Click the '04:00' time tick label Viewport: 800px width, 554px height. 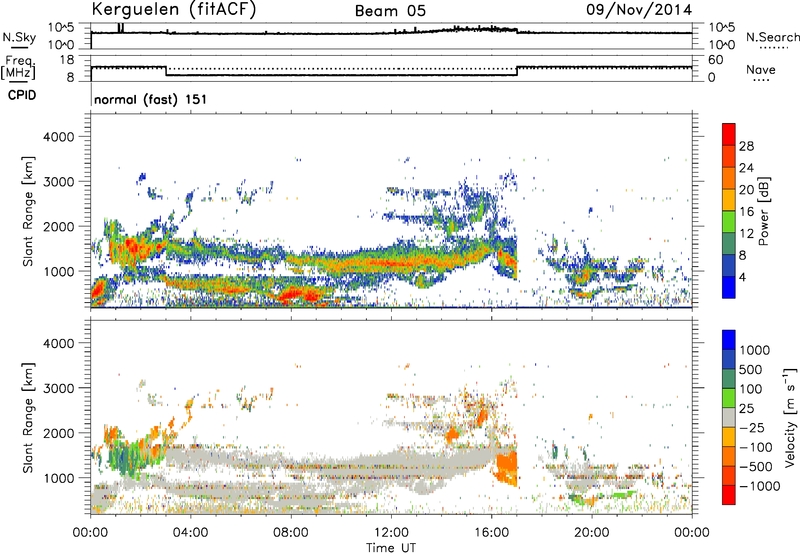(x=190, y=533)
